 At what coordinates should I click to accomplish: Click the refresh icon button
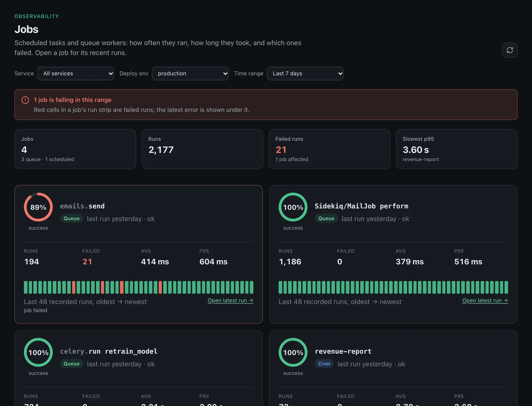[x=510, y=50]
